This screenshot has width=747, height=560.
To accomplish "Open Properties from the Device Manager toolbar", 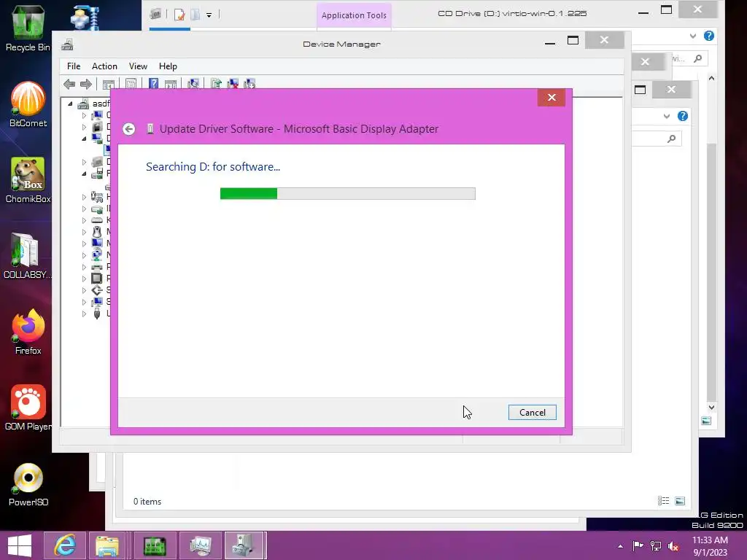I will point(131,85).
